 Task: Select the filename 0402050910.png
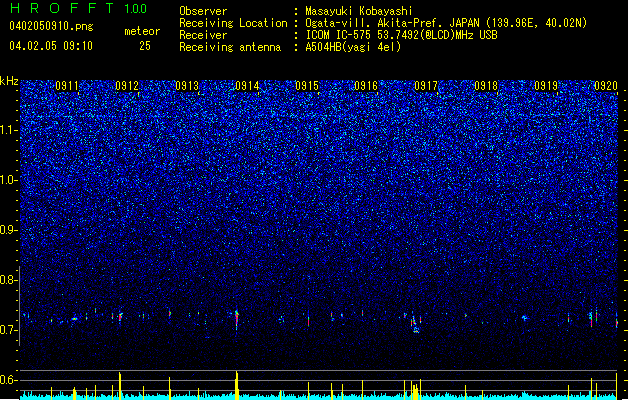[51, 26]
